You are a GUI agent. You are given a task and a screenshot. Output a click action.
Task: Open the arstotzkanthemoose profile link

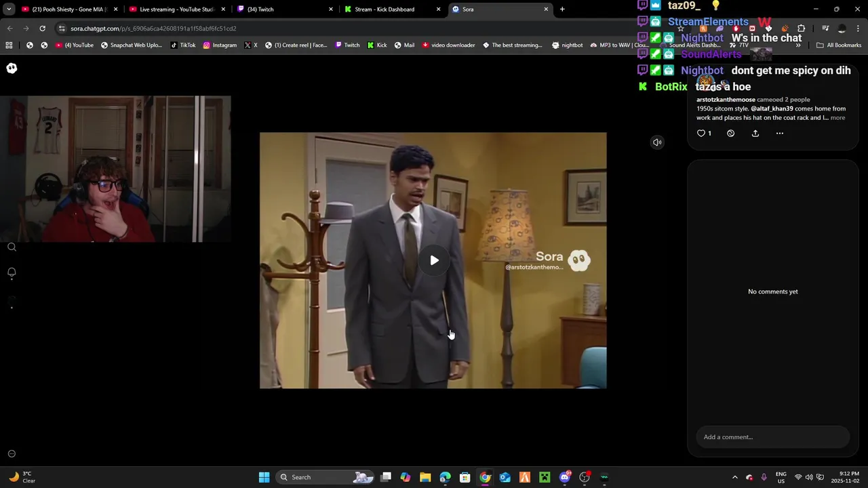tap(726, 100)
